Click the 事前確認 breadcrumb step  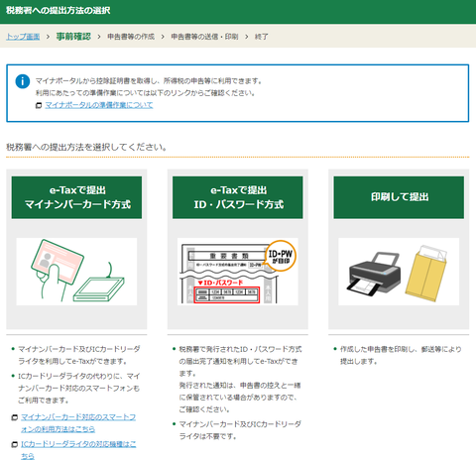[73, 37]
